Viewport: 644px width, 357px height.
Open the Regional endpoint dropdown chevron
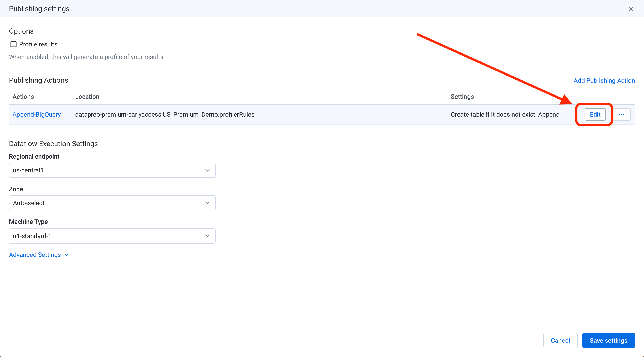click(x=207, y=170)
